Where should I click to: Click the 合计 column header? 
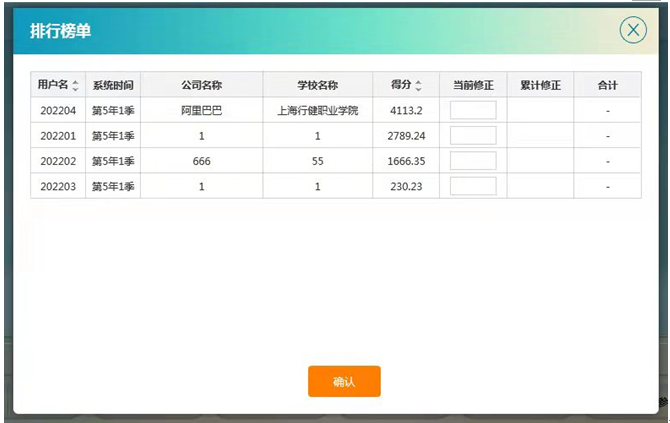point(607,85)
